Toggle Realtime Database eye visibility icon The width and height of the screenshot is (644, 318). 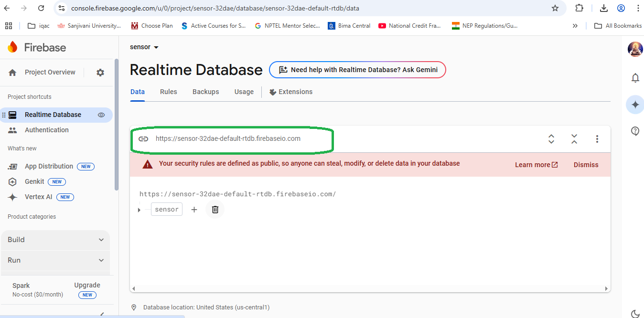(x=101, y=115)
